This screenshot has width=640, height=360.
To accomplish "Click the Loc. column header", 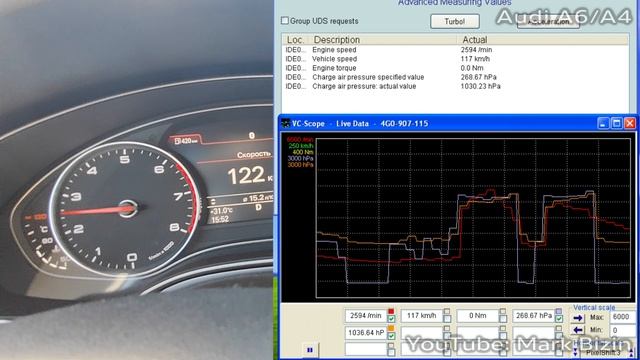I will [296, 40].
